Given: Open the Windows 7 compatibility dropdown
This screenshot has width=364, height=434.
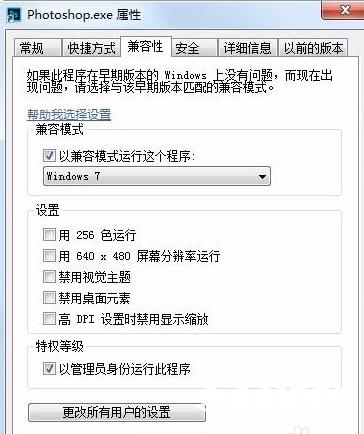Looking at the screenshot, I should click(x=157, y=176).
